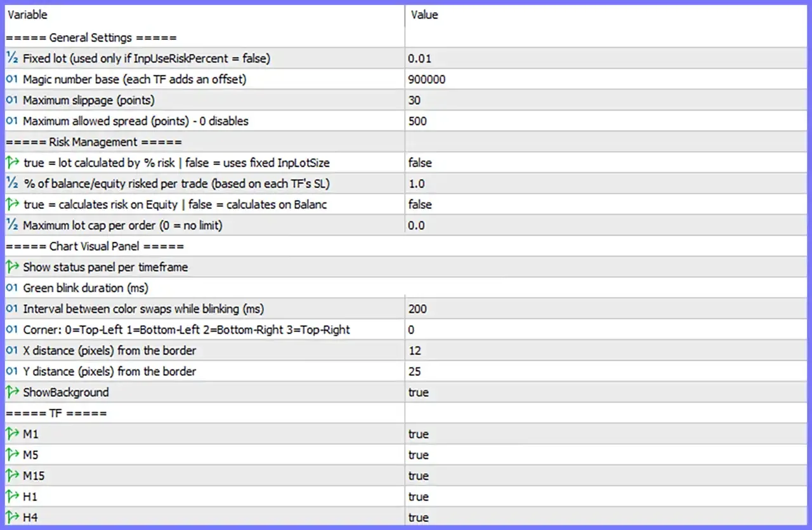The height and width of the screenshot is (530, 812).
Task: Select the Fixed lot variable name
Action: (147, 58)
